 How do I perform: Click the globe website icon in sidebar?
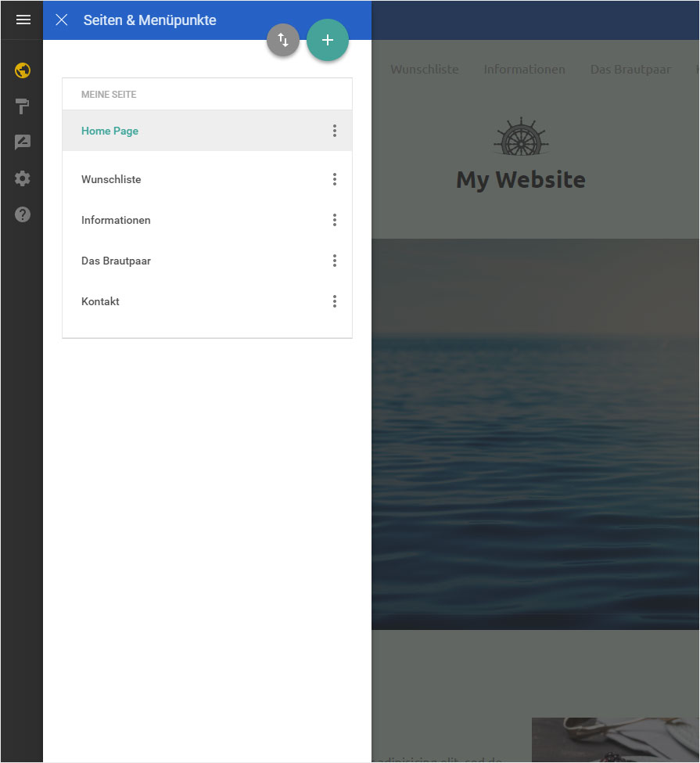click(23, 70)
